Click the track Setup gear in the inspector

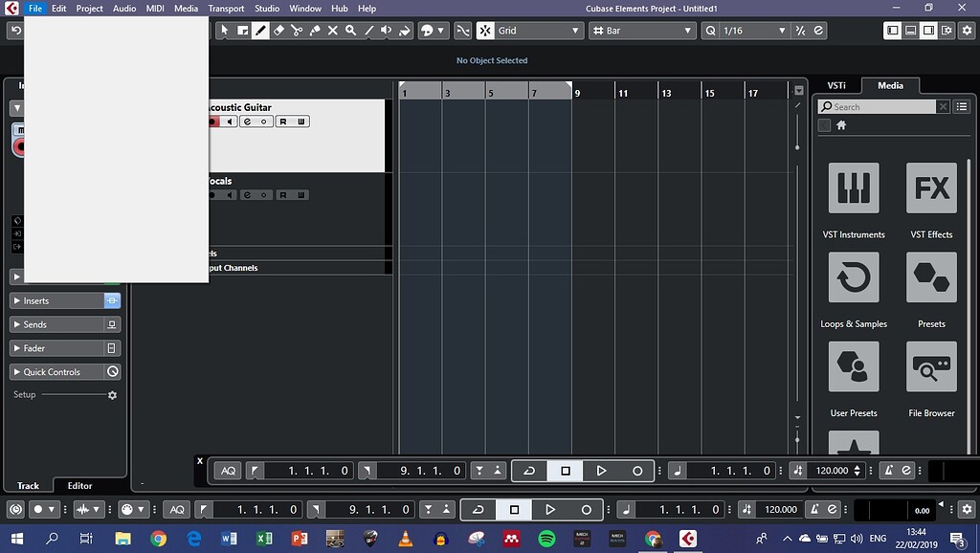[x=112, y=394]
